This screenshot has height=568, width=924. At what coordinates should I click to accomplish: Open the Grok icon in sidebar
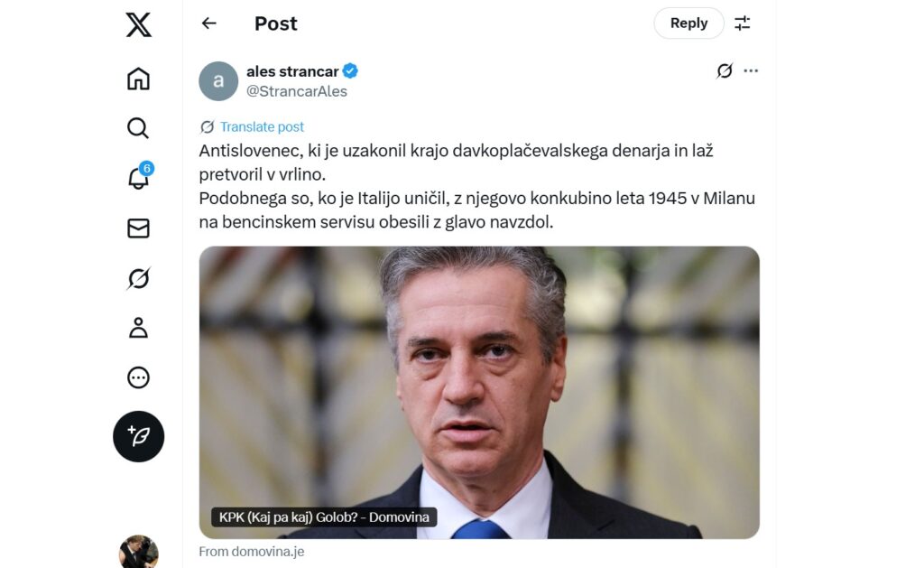pos(138,278)
